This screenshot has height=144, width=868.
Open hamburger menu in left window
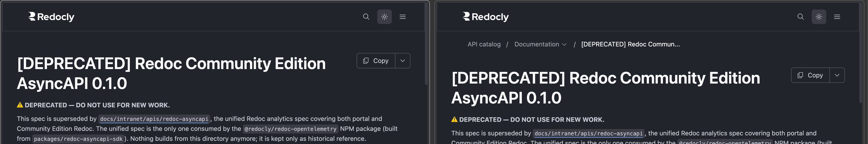(402, 17)
